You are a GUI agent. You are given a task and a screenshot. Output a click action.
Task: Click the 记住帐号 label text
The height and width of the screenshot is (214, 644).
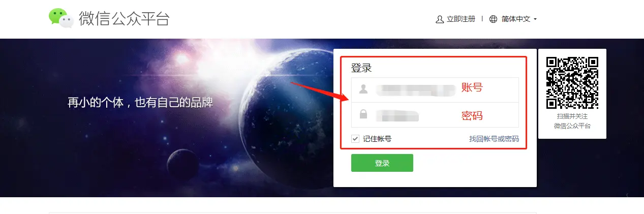377,139
